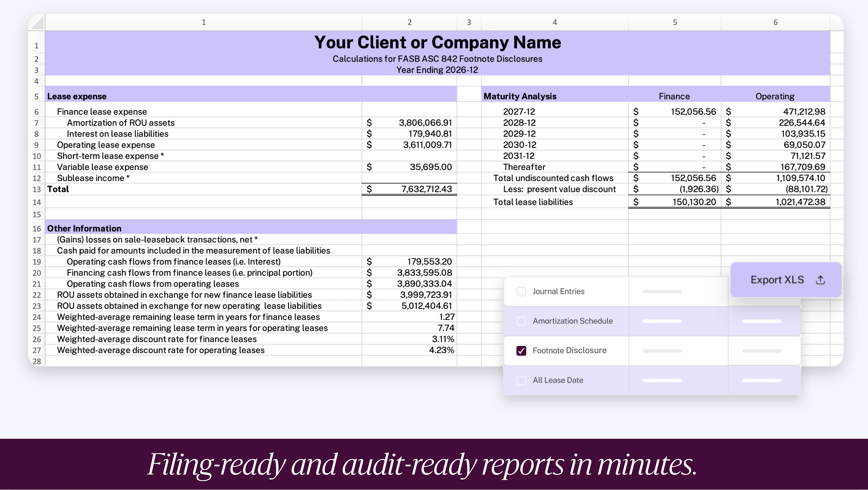
Task: Select '(Gains) losses on sale-leaseback transactions' row
Action: click(x=157, y=240)
